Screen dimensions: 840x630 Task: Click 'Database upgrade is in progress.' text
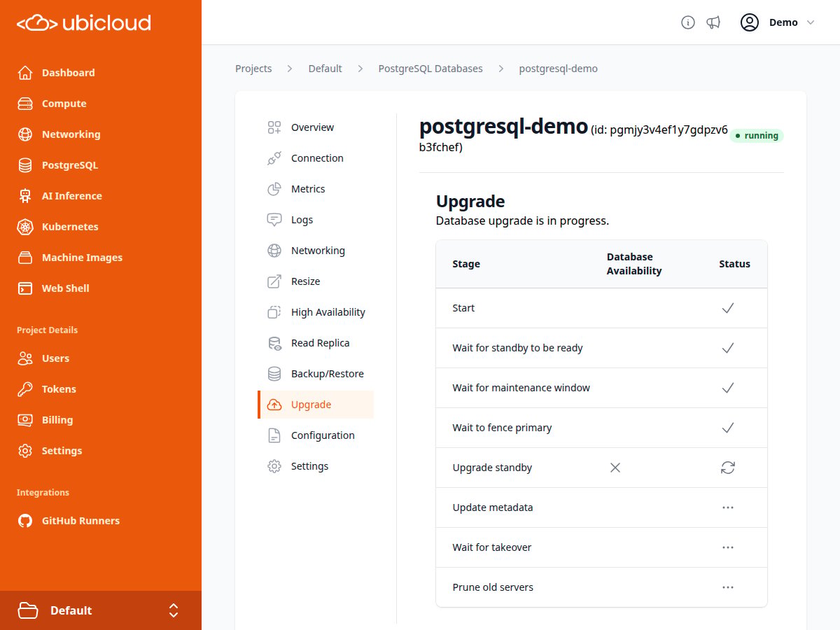pos(522,220)
